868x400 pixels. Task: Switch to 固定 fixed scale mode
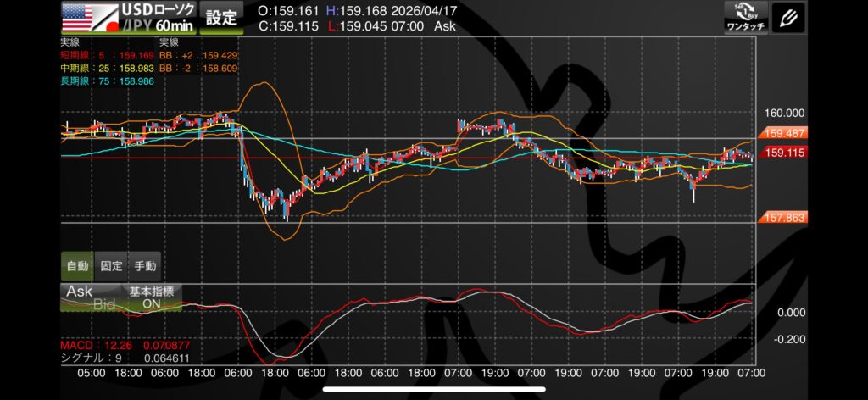point(110,265)
